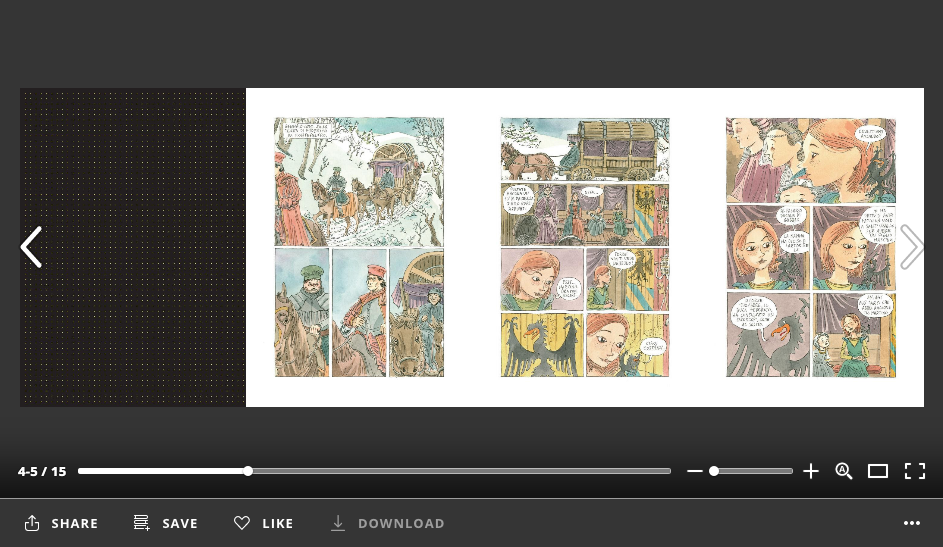Image resolution: width=943 pixels, height=547 pixels.
Task: Go to next page with right arrow
Action: pos(911,247)
